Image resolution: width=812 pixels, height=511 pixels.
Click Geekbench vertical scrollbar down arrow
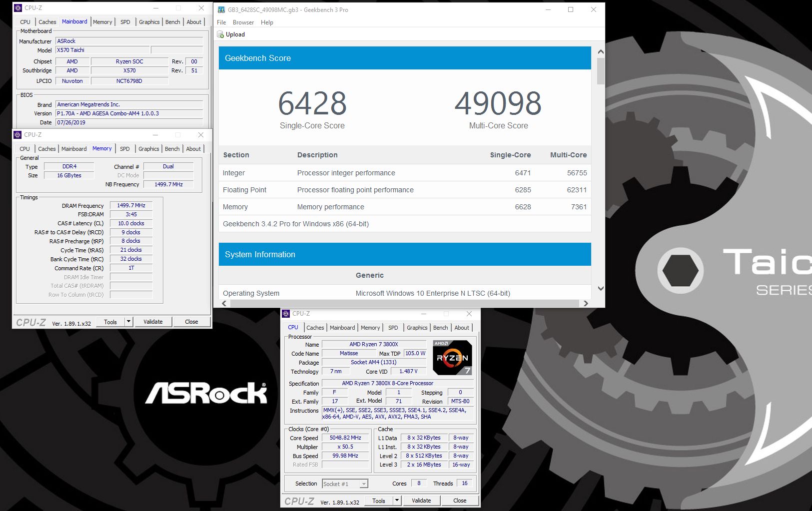click(x=601, y=288)
